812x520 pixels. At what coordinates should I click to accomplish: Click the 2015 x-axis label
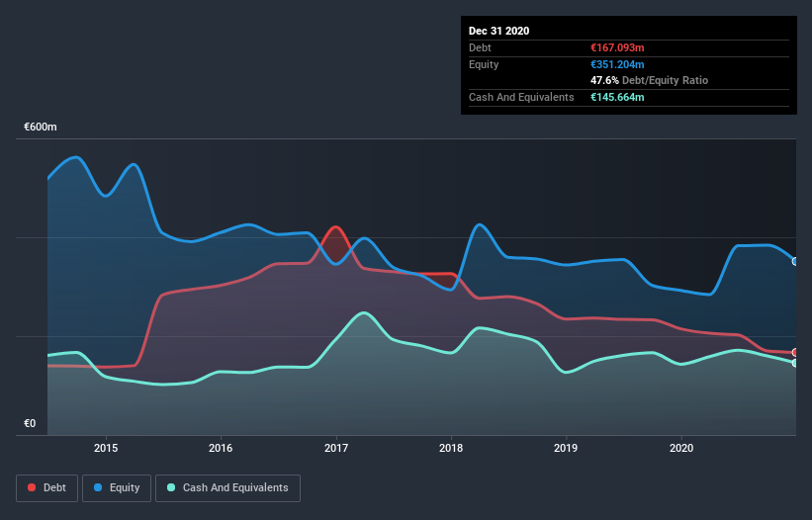tap(106, 448)
